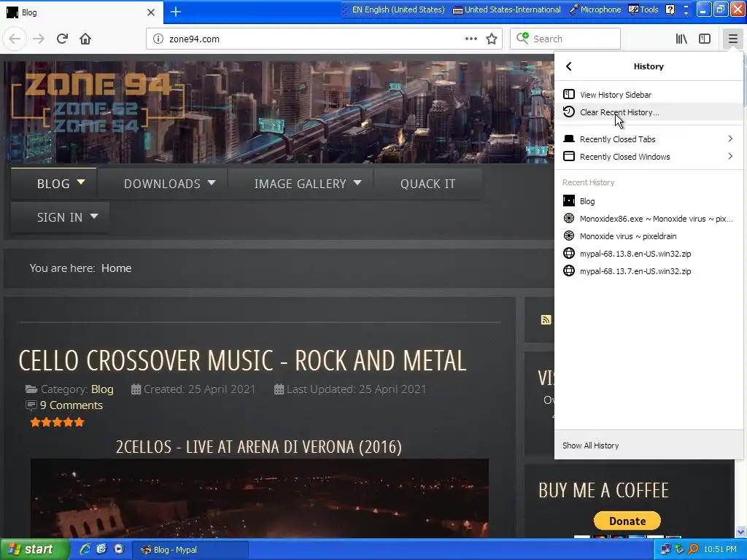Go back from the History panel
This screenshot has width=747, height=560.
(x=569, y=66)
